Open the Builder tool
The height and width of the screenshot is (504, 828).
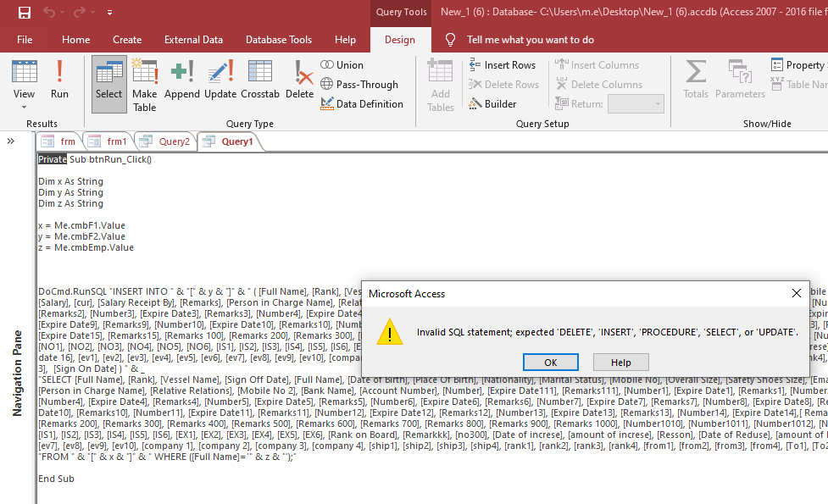(492, 104)
